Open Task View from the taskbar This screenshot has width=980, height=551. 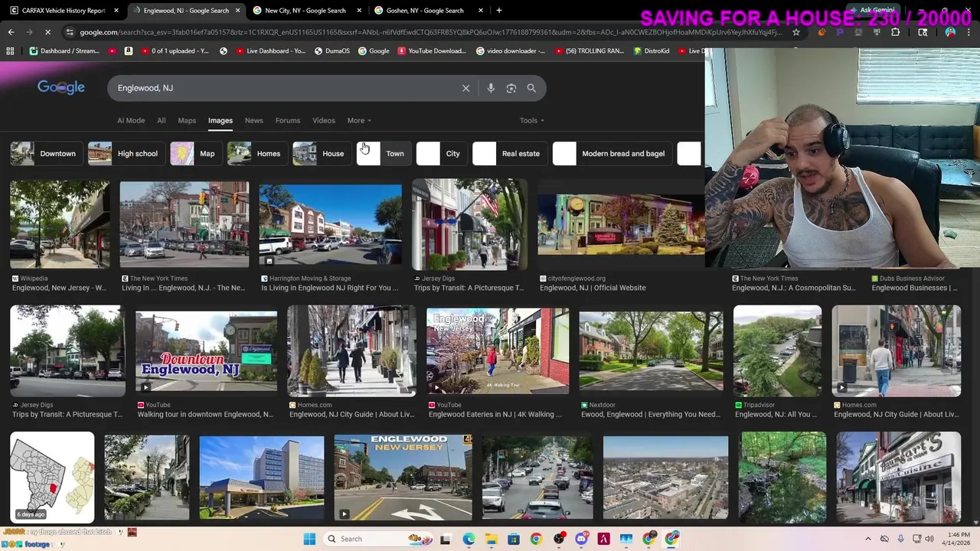[x=445, y=539]
